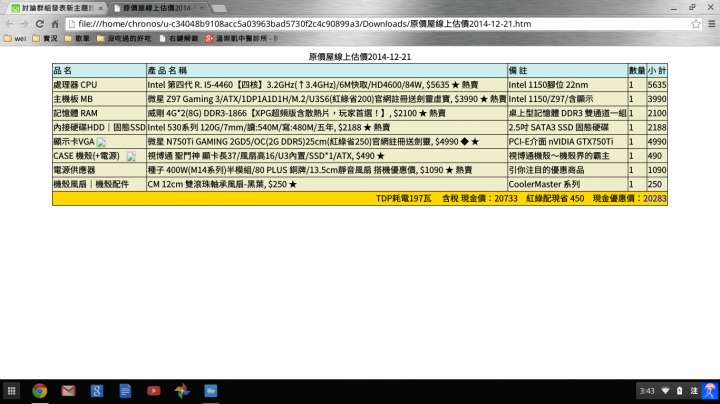
Task: Click the clock showing 3:43
Action: click(647, 391)
